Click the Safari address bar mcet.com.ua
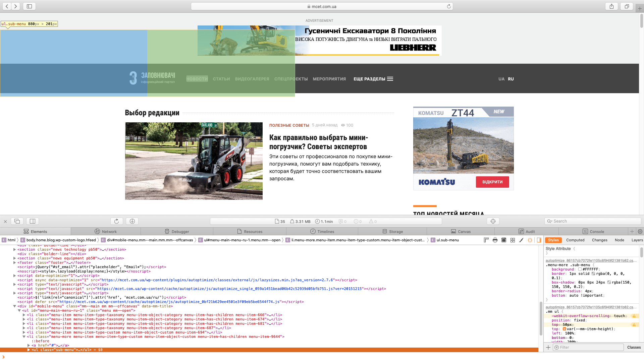 tap(322, 6)
